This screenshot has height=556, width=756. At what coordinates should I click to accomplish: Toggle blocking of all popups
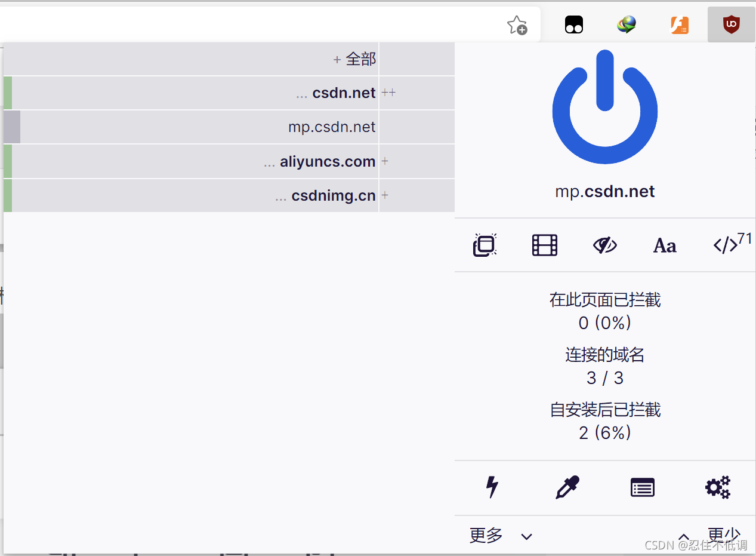click(485, 245)
